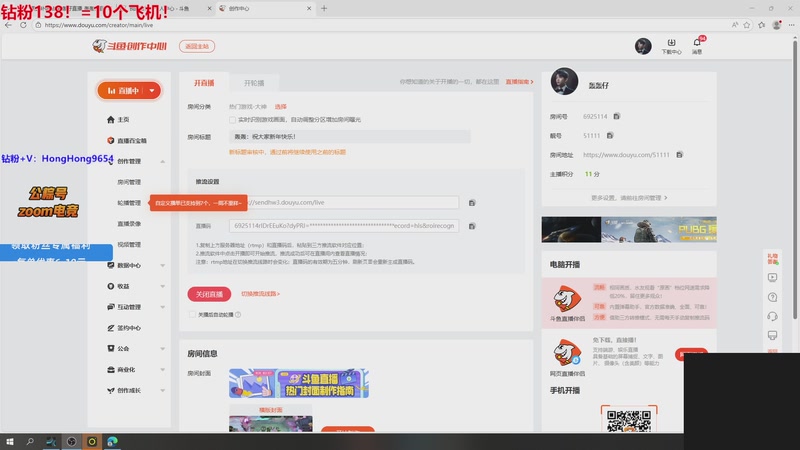
Task: Open 斗鱼直播热门封面制作指南 banner
Action: coord(298,383)
